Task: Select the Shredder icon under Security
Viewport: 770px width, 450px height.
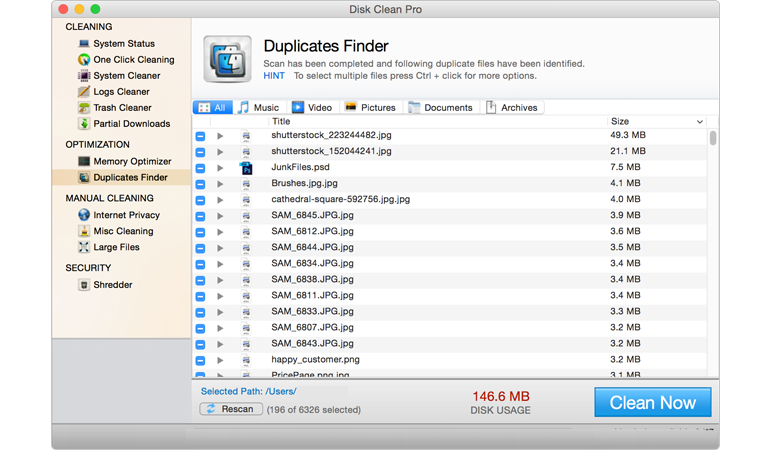Action: point(84,285)
